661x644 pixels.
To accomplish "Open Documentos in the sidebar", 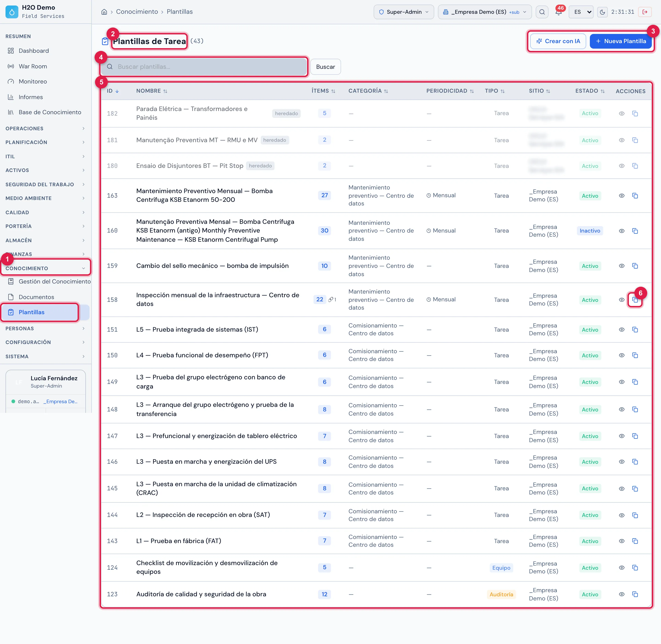I will pos(36,297).
